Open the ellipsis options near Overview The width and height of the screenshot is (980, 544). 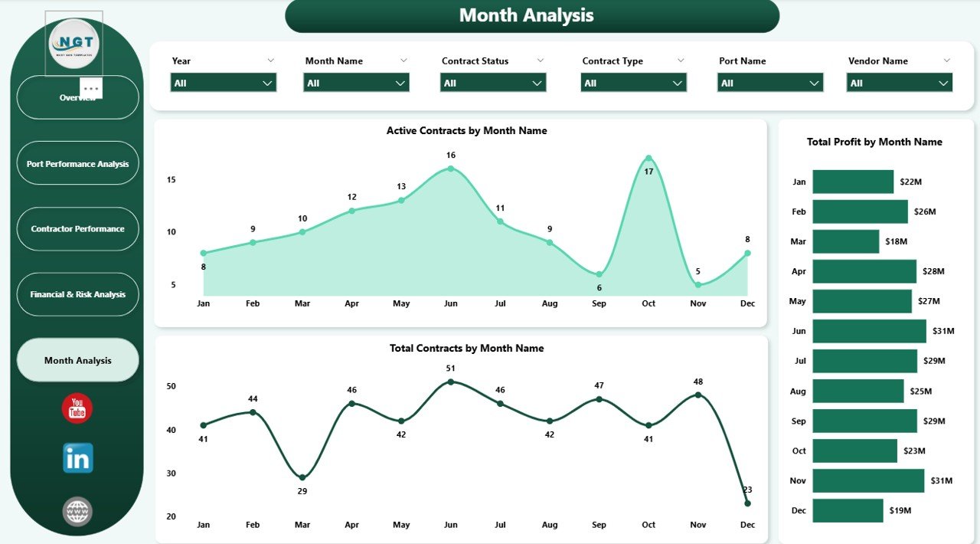91,89
